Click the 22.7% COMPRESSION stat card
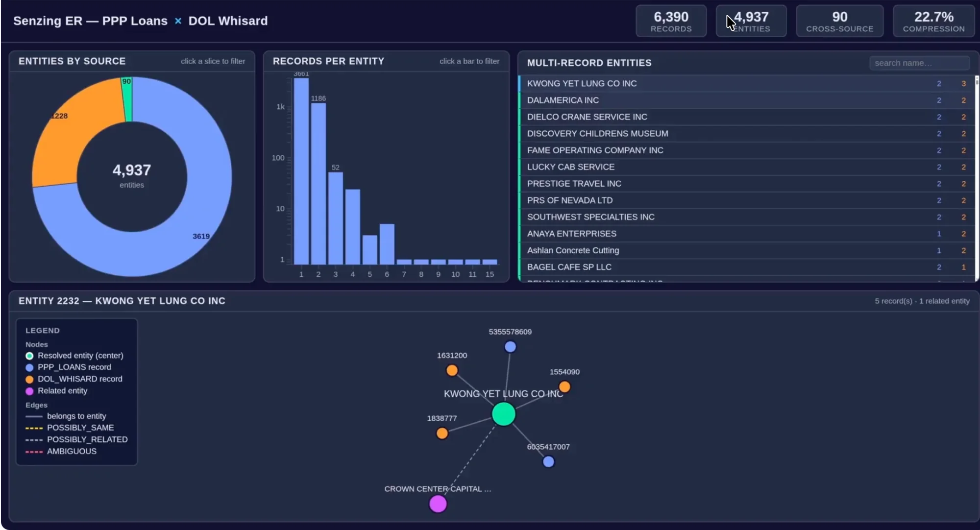This screenshot has height=530, width=980. click(x=933, y=21)
